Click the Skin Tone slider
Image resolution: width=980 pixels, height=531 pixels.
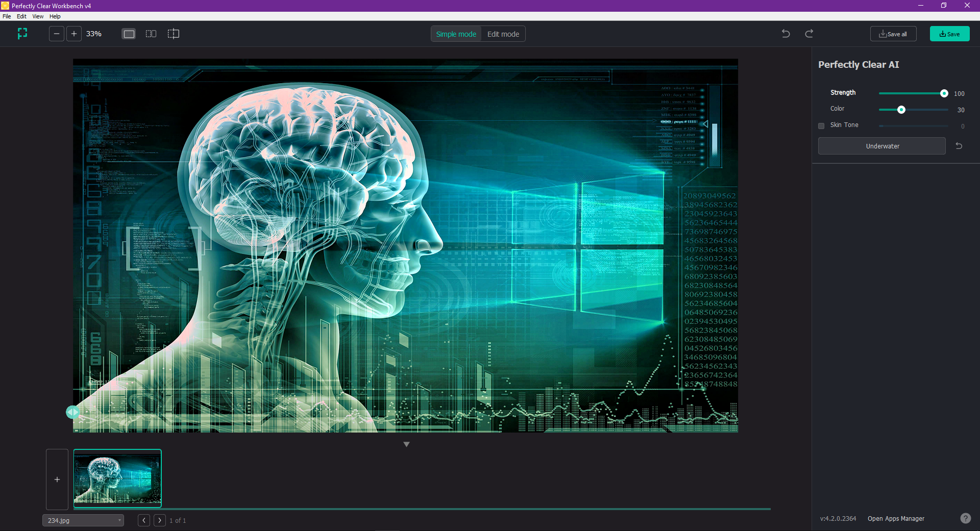pos(913,126)
